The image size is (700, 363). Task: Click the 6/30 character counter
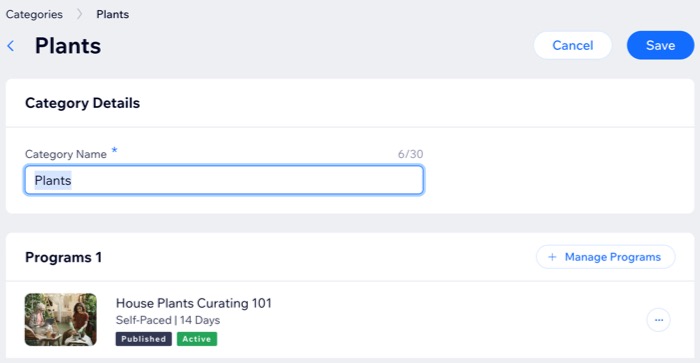(410, 154)
